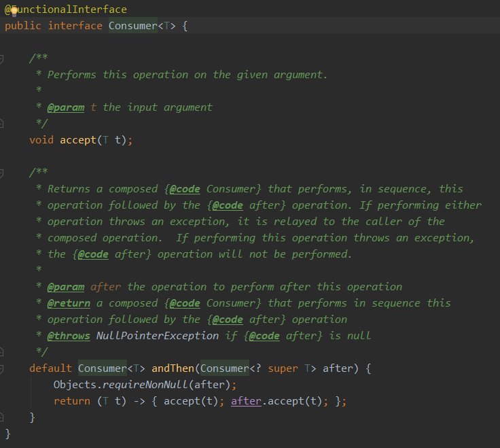Click the 'public' keyword

[23, 26]
